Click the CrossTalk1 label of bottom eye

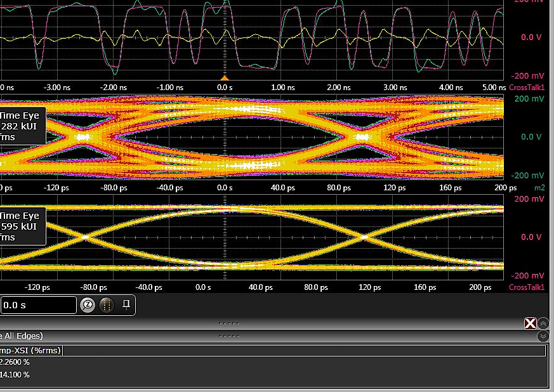click(527, 287)
